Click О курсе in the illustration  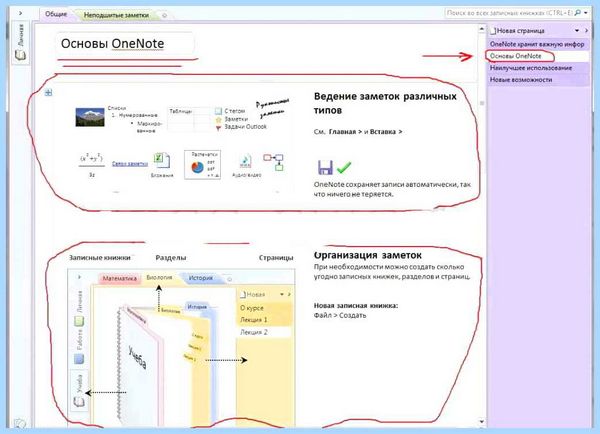tap(264, 307)
